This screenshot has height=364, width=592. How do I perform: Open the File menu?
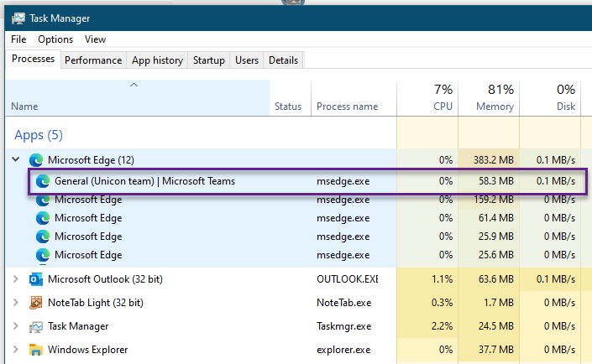(18, 39)
